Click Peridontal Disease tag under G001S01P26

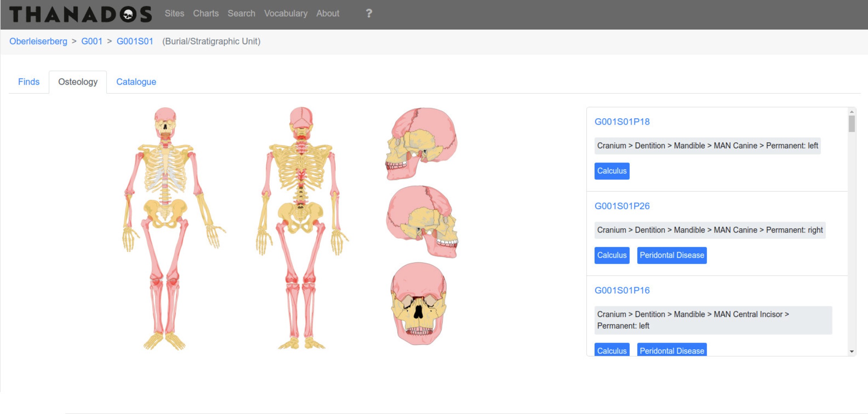[x=672, y=255]
